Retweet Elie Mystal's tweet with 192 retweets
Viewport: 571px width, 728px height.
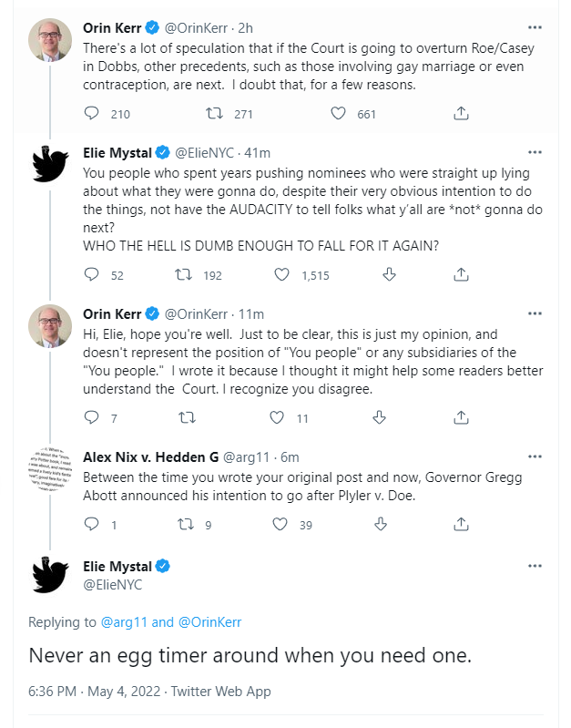click(187, 273)
